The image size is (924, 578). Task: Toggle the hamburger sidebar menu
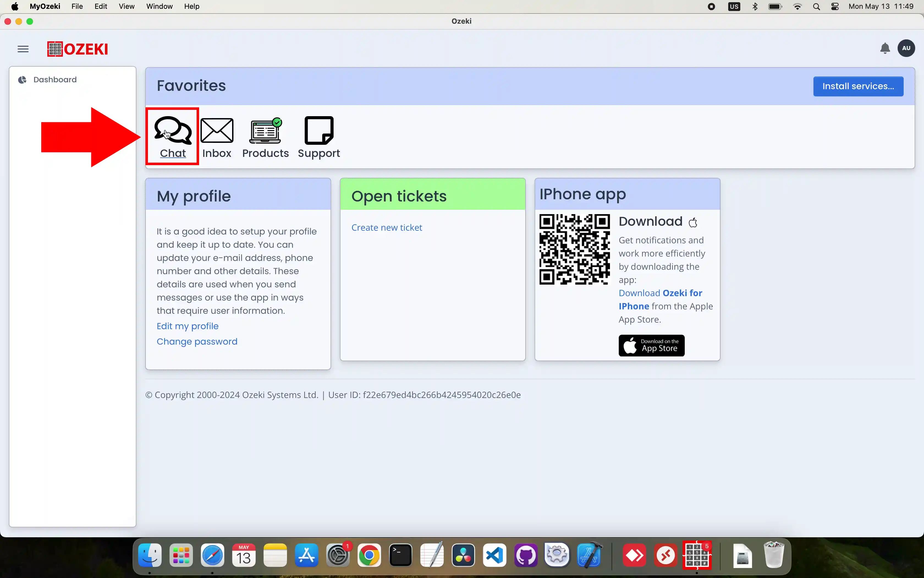click(23, 49)
